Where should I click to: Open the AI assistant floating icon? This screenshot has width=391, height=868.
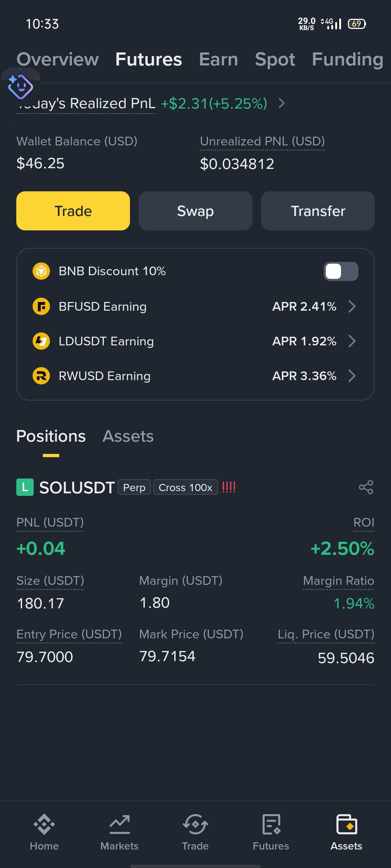click(x=20, y=87)
